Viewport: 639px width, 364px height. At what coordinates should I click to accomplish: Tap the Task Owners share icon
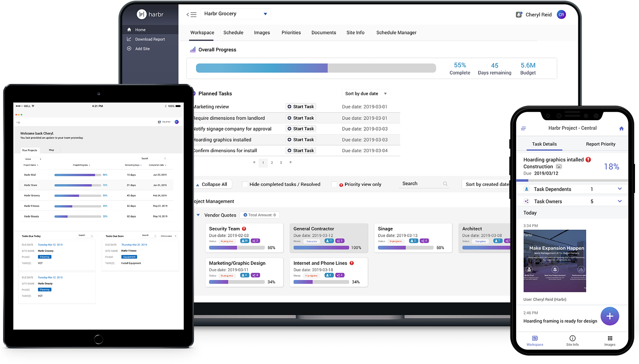[527, 201]
